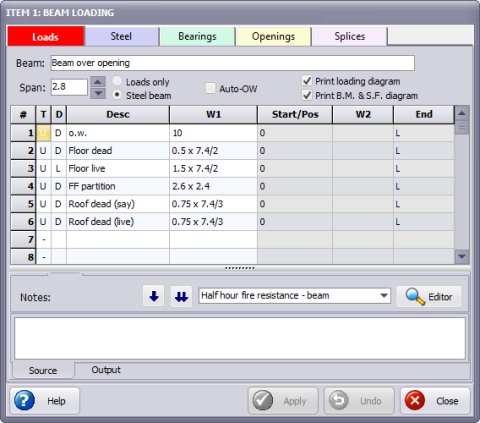Toggle the Print loading diagram checkbox
The width and height of the screenshot is (480, 423).
pos(307,81)
